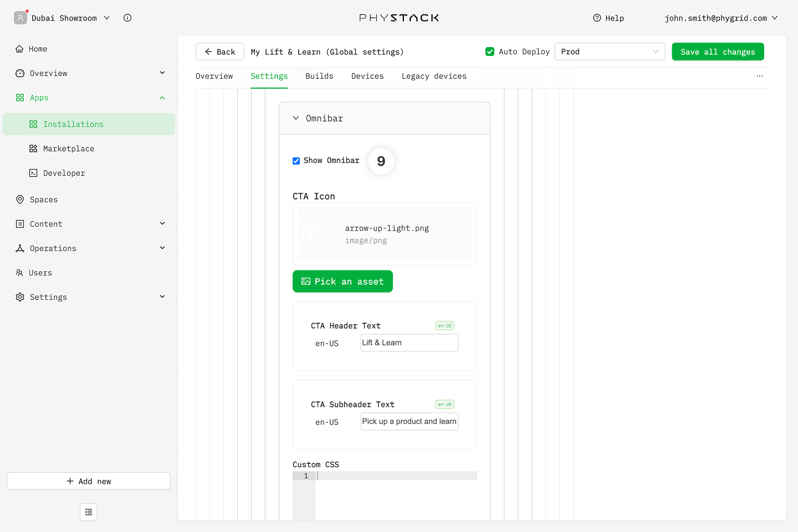798x532 pixels.
Task: Click the CTA Subheader Text input field
Action: click(410, 421)
